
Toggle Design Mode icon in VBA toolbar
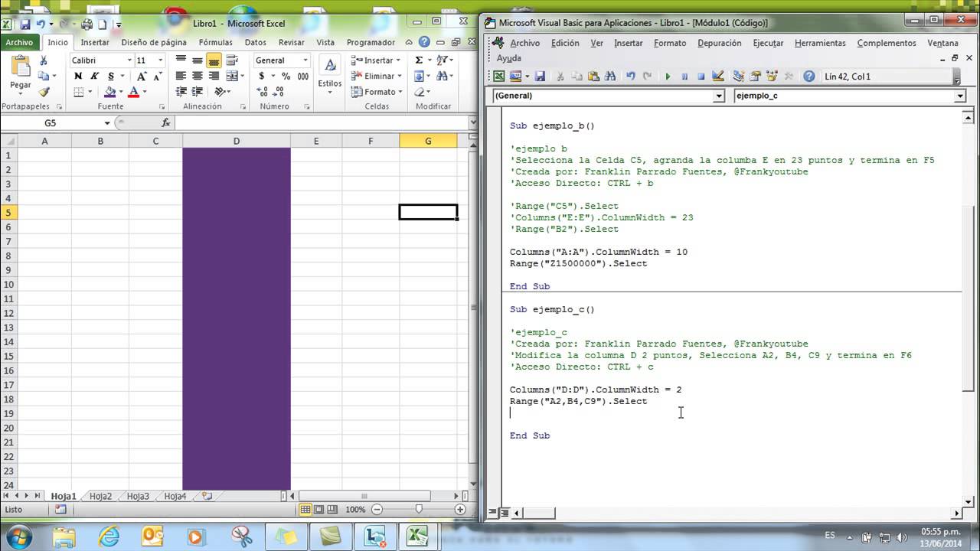tap(718, 77)
